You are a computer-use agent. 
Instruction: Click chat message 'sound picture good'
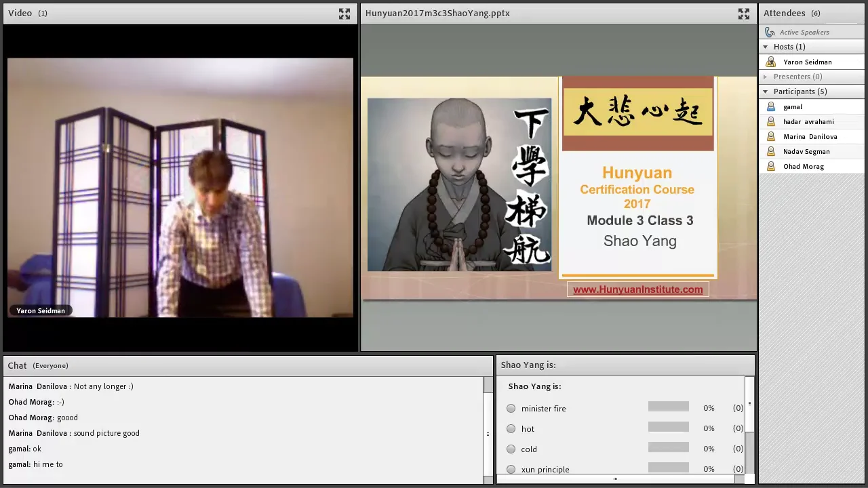click(106, 433)
